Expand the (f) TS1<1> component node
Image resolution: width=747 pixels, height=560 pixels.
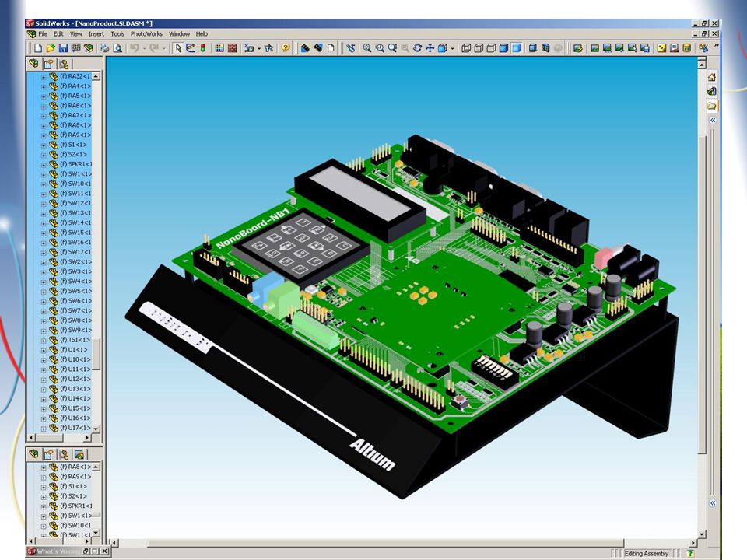pos(44,341)
